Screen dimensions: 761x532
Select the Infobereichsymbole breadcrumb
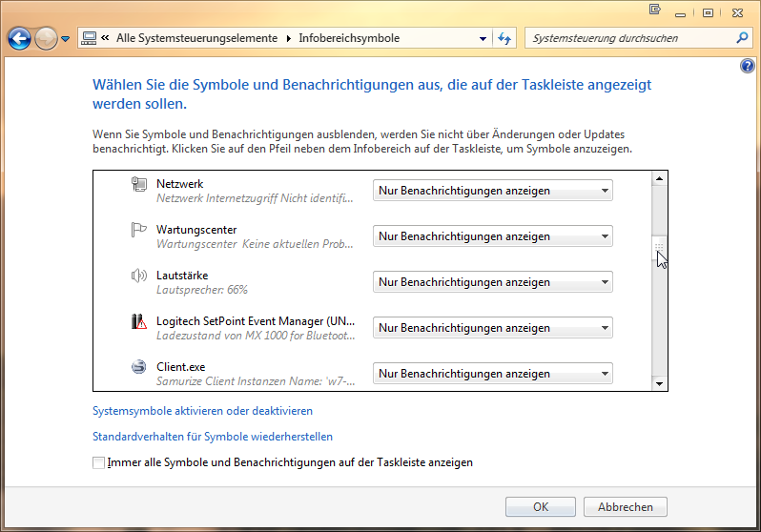pos(349,38)
